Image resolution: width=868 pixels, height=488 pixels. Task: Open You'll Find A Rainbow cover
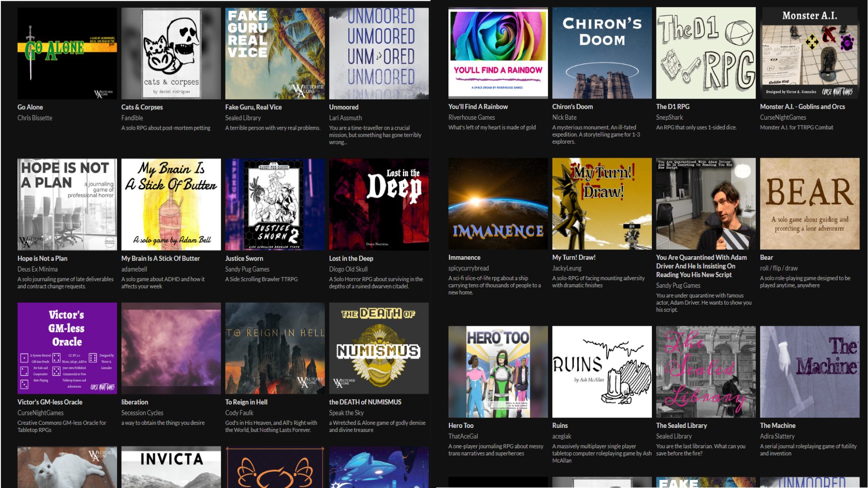pyautogui.click(x=498, y=53)
